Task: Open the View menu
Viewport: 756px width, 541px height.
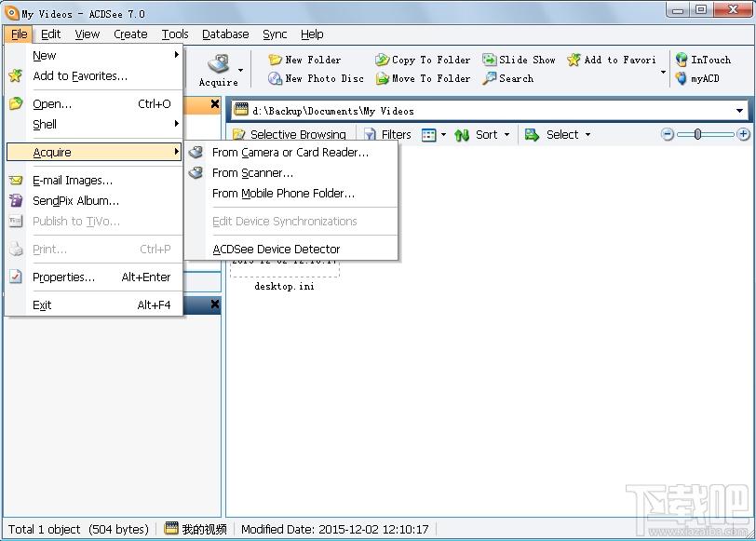Action: click(x=88, y=34)
